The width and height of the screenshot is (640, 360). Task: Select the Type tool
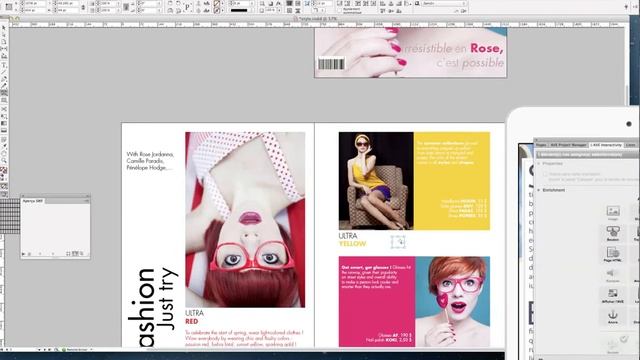tap(4, 65)
